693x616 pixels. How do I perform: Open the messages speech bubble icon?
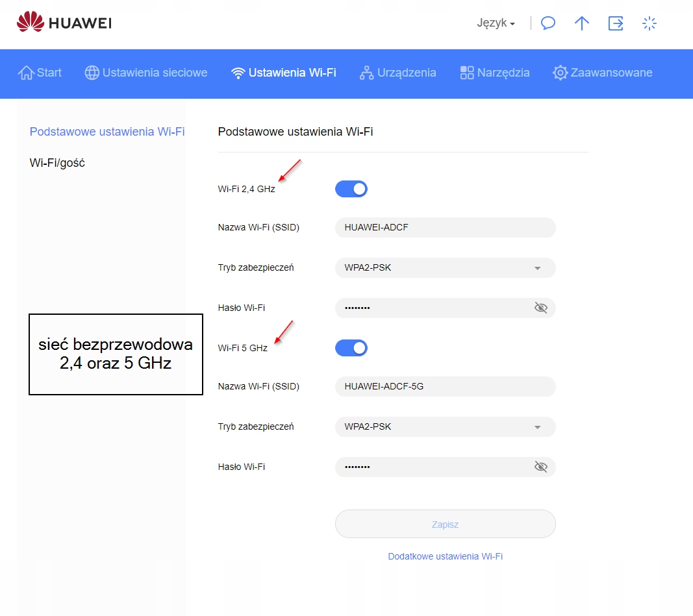[x=548, y=23]
